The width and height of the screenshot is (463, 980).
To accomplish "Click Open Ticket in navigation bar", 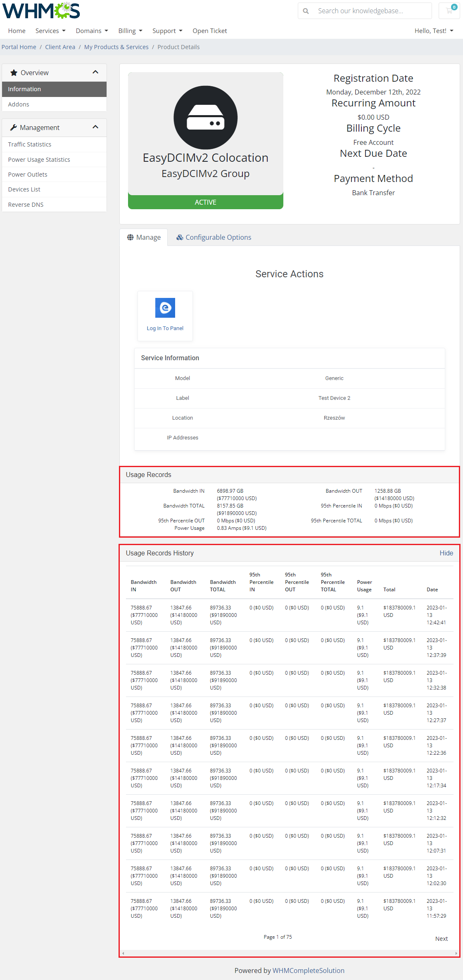I will pos(210,31).
